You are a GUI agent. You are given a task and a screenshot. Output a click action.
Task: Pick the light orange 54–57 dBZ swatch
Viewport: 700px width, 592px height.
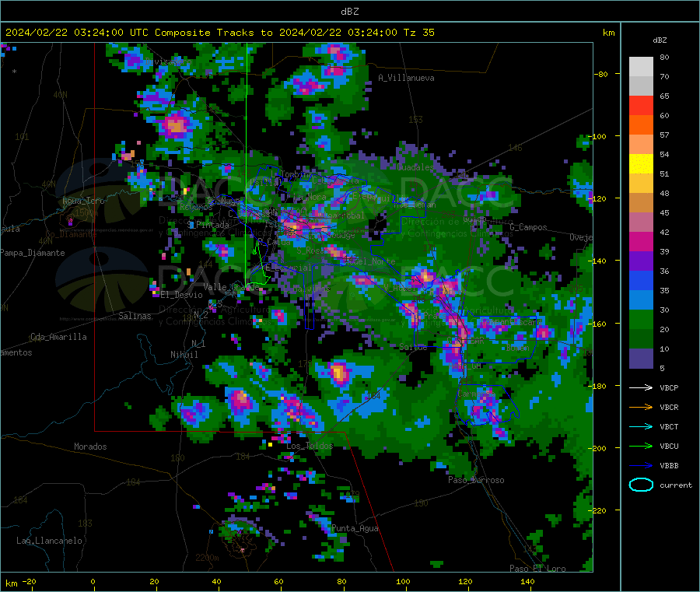coord(641,145)
